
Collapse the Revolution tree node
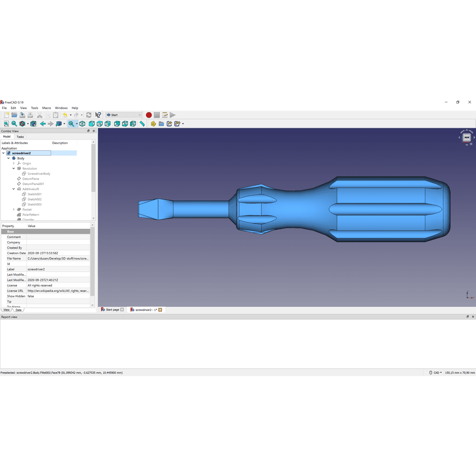[x=13, y=168]
